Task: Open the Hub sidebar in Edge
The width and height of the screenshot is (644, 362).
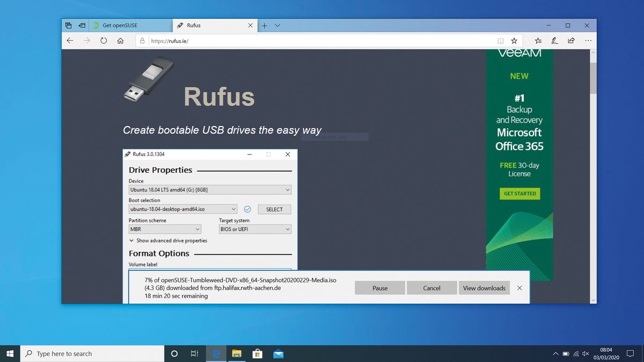Action: (538, 40)
